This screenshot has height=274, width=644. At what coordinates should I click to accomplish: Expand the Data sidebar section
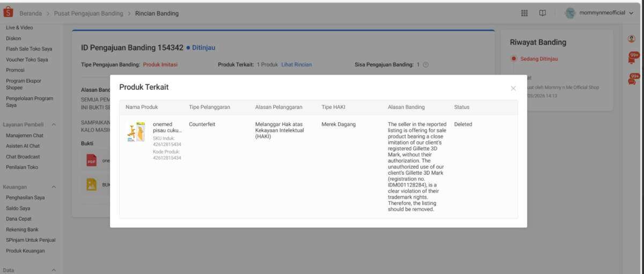click(54, 270)
